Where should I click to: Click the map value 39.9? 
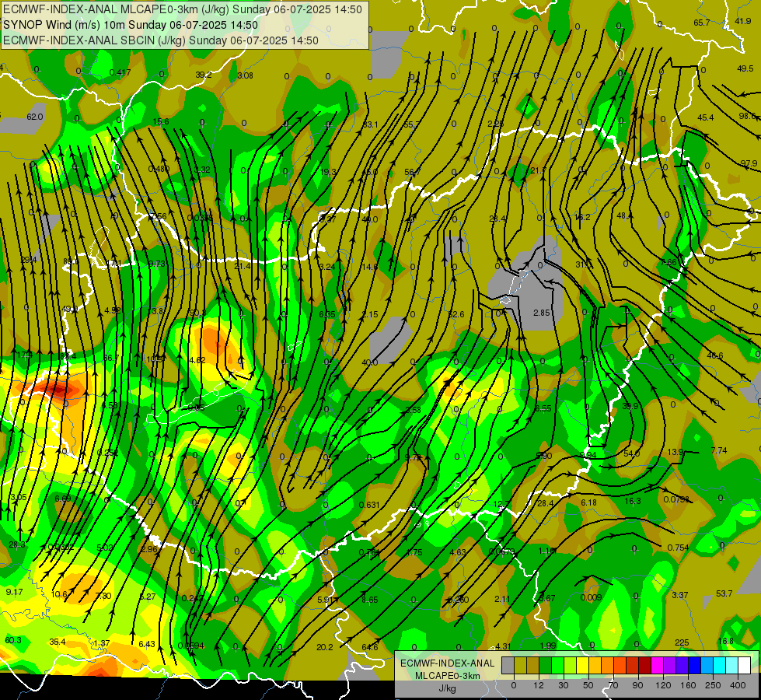(630, 406)
